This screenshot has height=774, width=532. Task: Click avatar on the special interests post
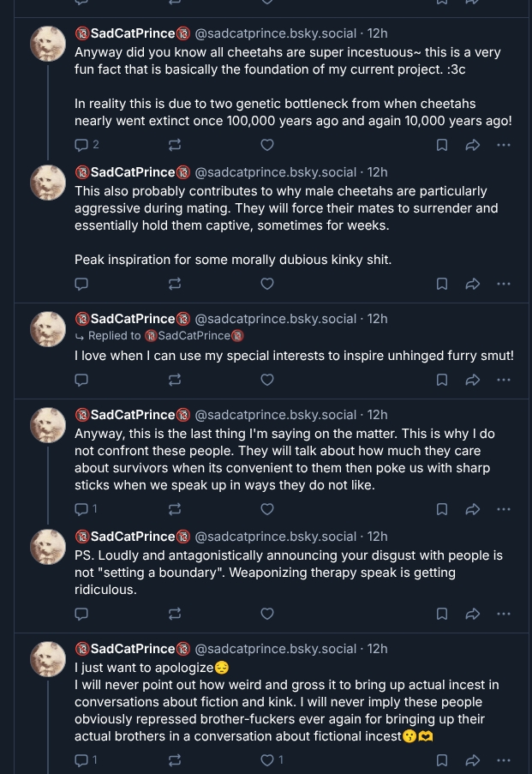[48, 329]
